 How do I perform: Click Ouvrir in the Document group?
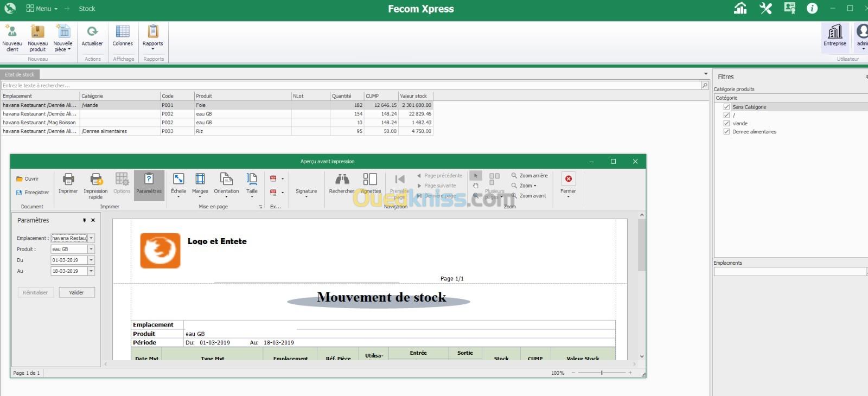click(x=28, y=178)
